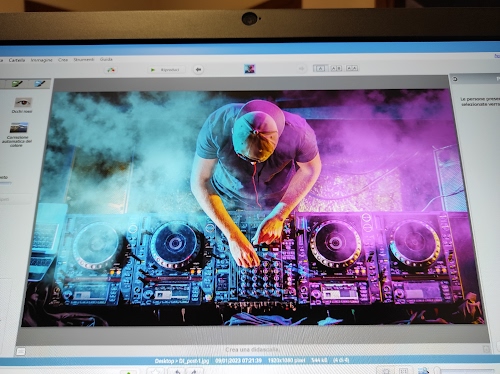Open the Strumenti menu

tap(84, 59)
